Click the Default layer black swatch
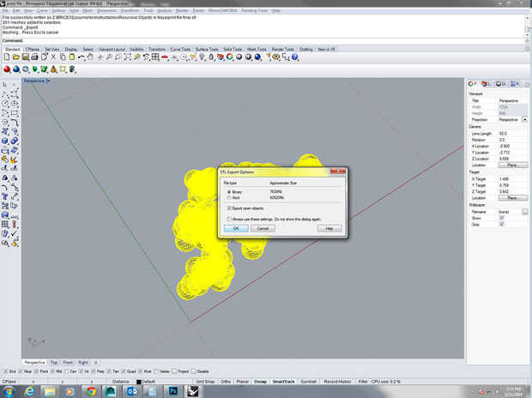The image size is (532, 398). [139, 382]
